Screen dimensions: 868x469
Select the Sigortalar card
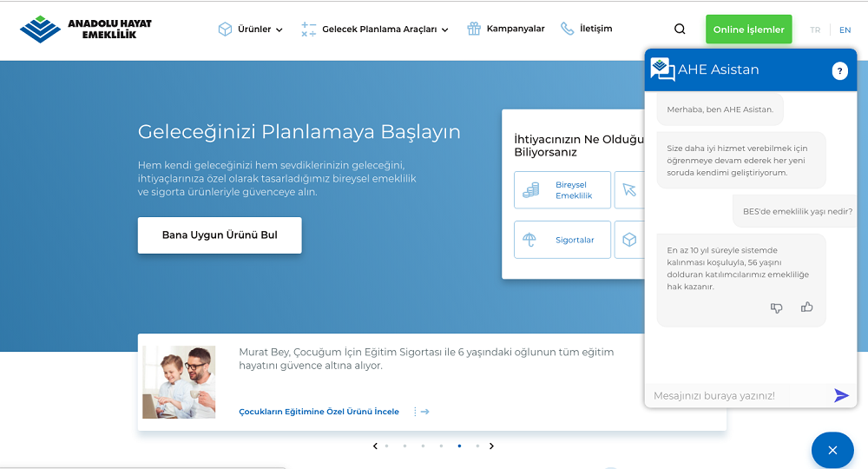[x=562, y=240]
